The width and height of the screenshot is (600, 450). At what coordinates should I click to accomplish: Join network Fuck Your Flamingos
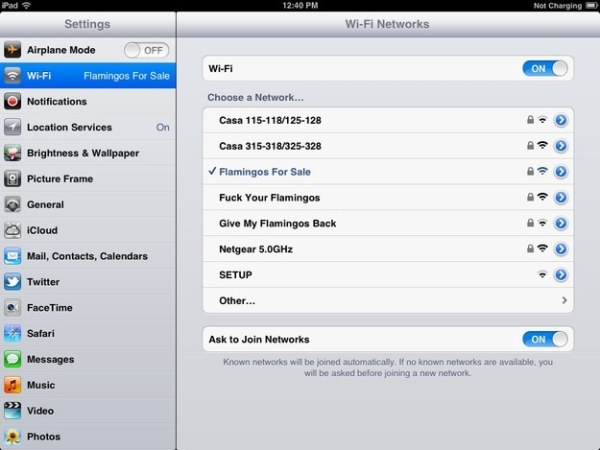(388, 197)
